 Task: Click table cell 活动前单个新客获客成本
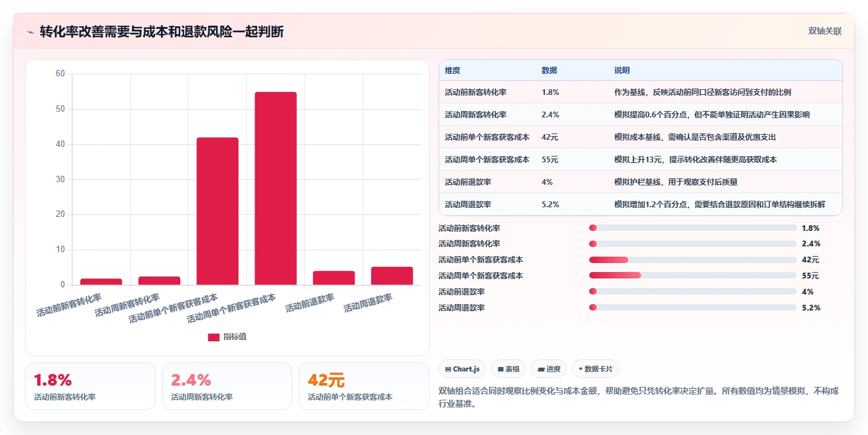point(487,137)
